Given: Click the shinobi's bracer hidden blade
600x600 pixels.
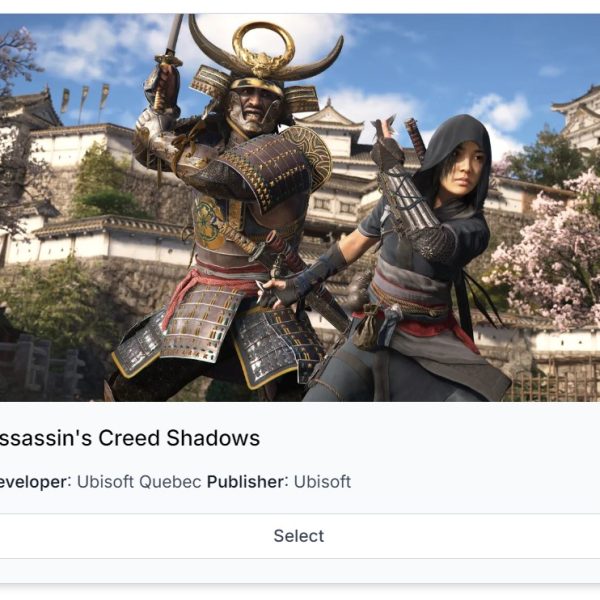Looking at the screenshot, I should 406,188.
